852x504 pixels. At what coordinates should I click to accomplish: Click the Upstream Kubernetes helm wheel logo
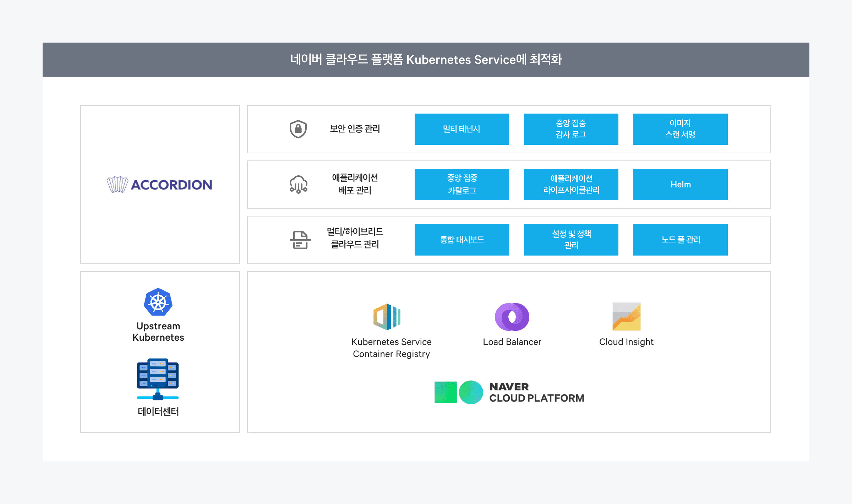coord(158,302)
